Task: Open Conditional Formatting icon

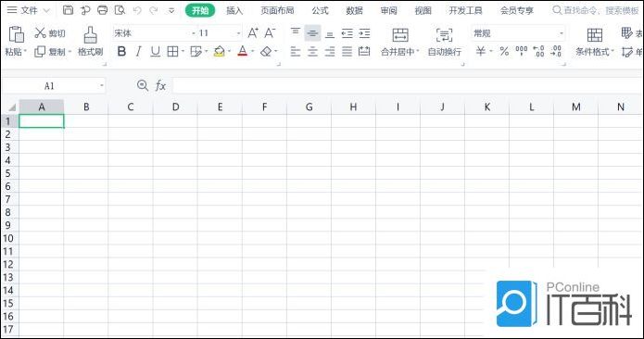Action: tap(594, 35)
